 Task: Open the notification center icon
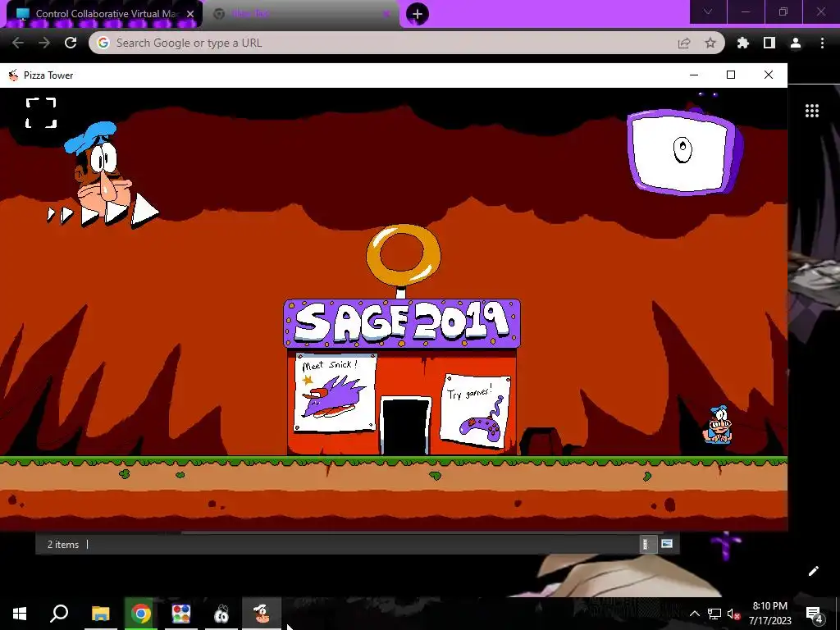click(815, 614)
